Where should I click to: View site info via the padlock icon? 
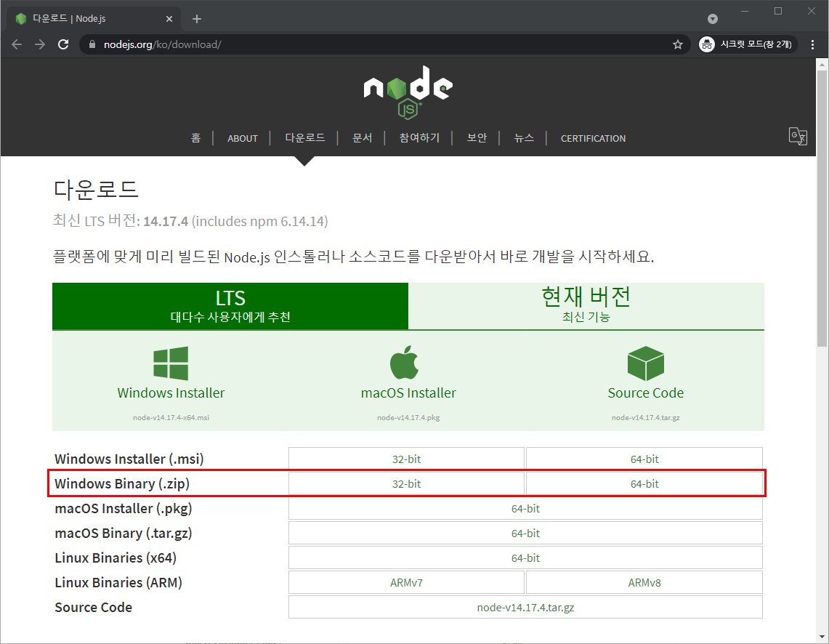[92, 44]
